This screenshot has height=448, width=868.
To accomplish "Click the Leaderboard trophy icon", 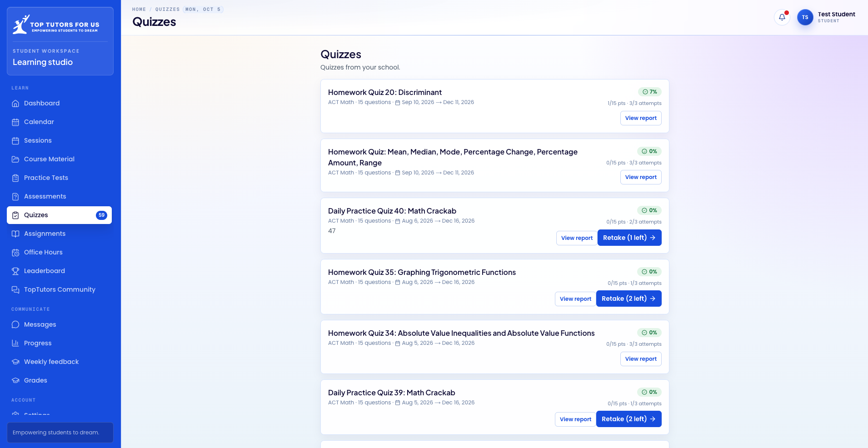I will tap(15, 271).
